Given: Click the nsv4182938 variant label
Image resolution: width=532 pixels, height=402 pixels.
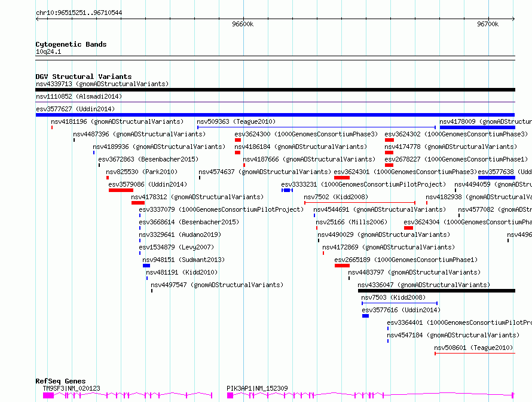Looking at the screenshot, I should (x=479, y=197).
